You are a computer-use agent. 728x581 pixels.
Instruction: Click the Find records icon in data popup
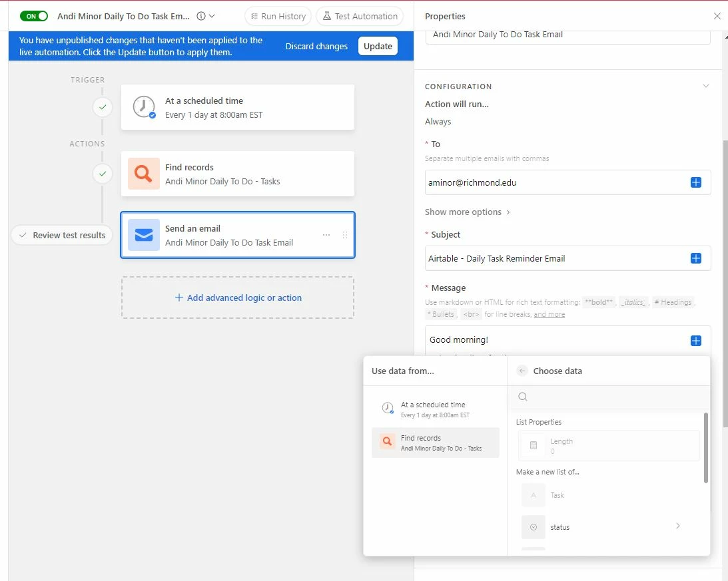387,441
